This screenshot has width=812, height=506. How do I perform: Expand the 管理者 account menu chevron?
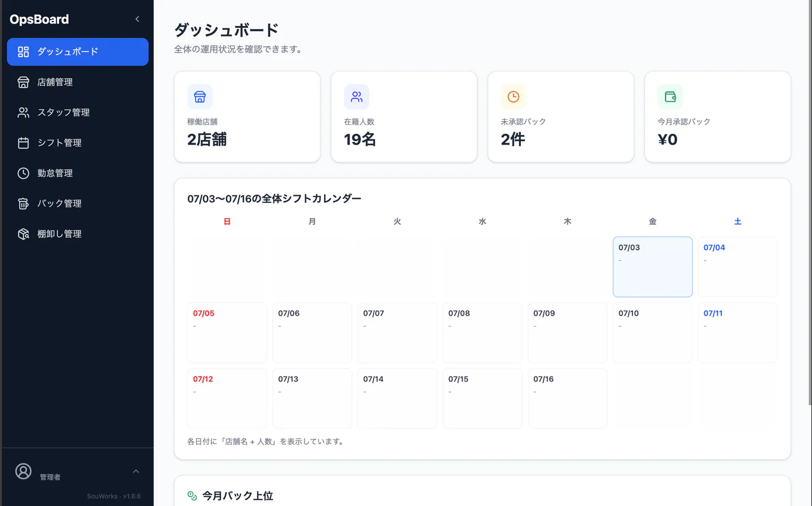[136, 471]
